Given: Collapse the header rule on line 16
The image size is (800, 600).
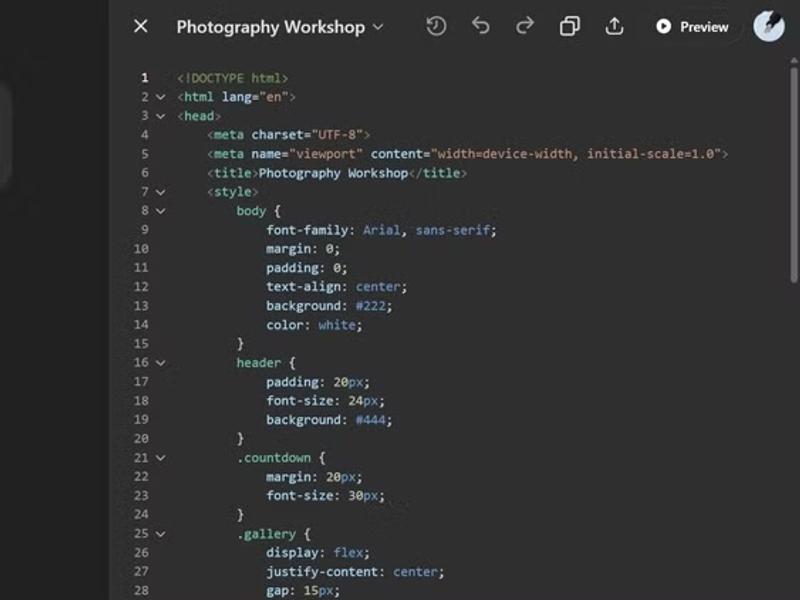Looking at the screenshot, I should (160, 363).
